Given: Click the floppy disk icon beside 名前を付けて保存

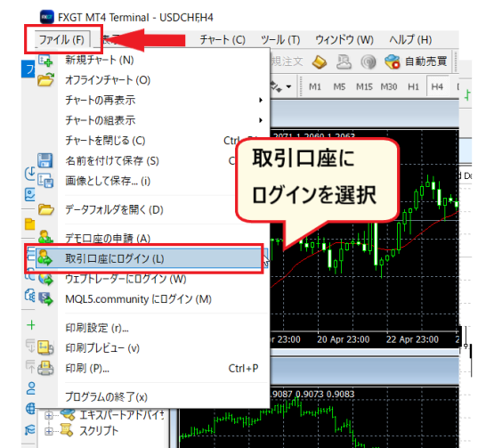Looking at the screenshot, I should point(45,160).
